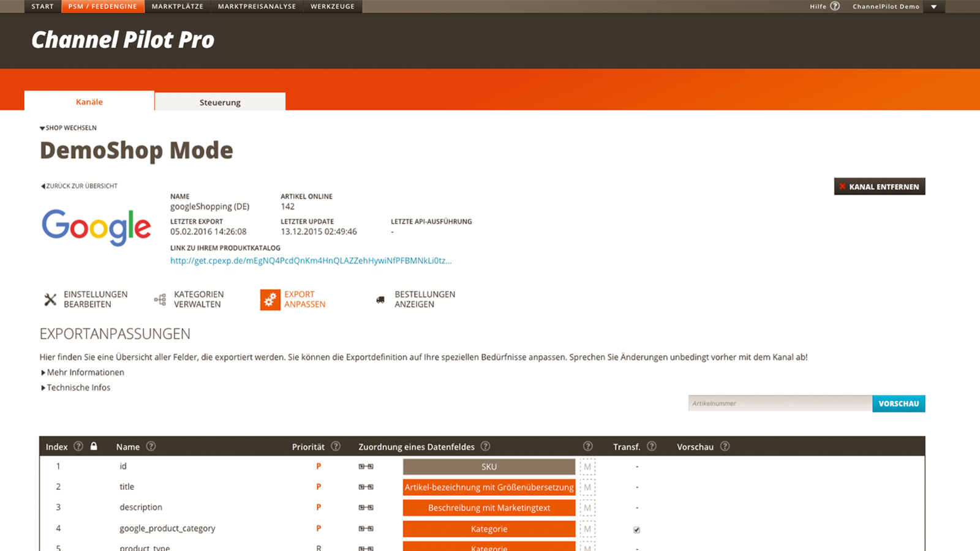Screen dimensions: 980x551
Task: Expand the Technische Infos section
Action: pos(76,388)
